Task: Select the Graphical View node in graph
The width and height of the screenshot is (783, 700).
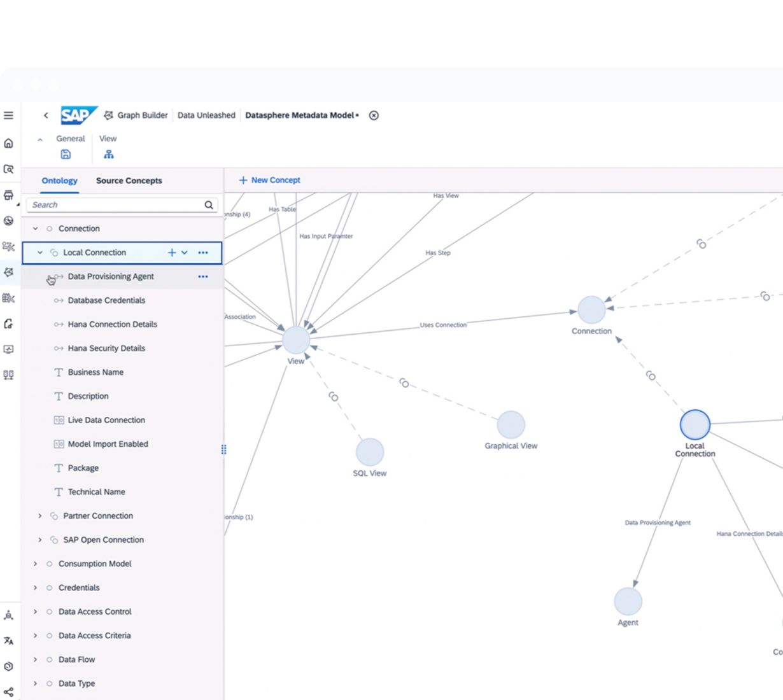Action: [x=511, y=425]
